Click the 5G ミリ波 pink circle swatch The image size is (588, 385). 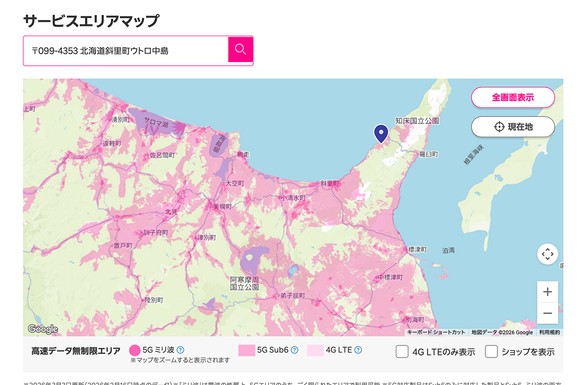click(134, 350)
